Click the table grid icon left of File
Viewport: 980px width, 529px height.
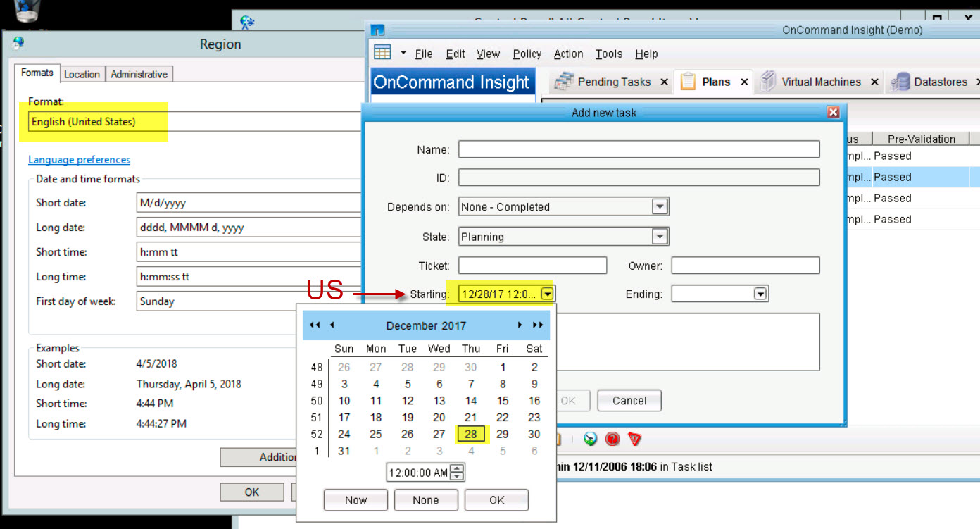pyautogui.click(x=382, y=52)
